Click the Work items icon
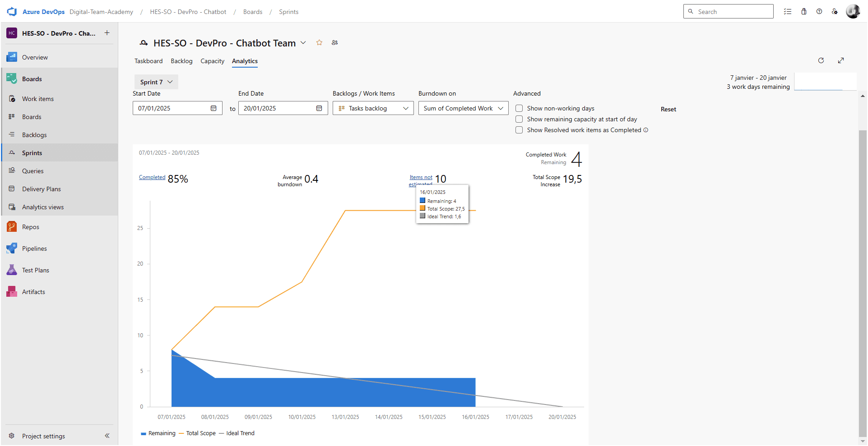The height and width of the screenshot is (446, 868). click(12, 99)
